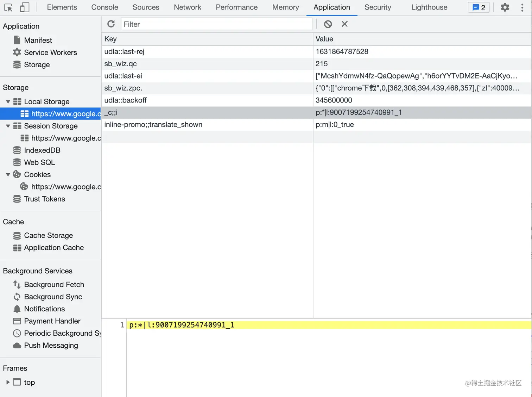This screenshot has width=532, height=397.
Task: Collapse the Cookies tree arrow
Action: [x=8, y=175]
